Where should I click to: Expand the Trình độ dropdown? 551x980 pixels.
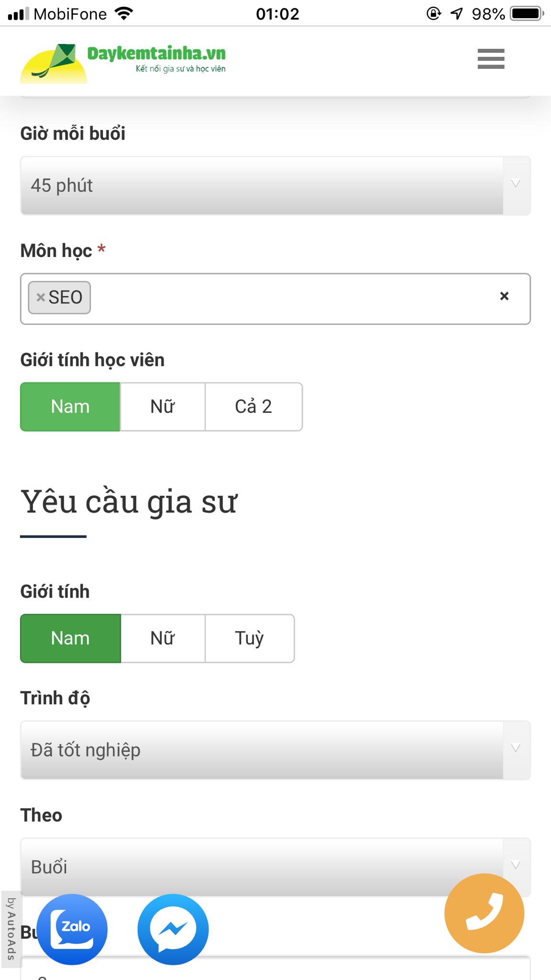[275, 749]
